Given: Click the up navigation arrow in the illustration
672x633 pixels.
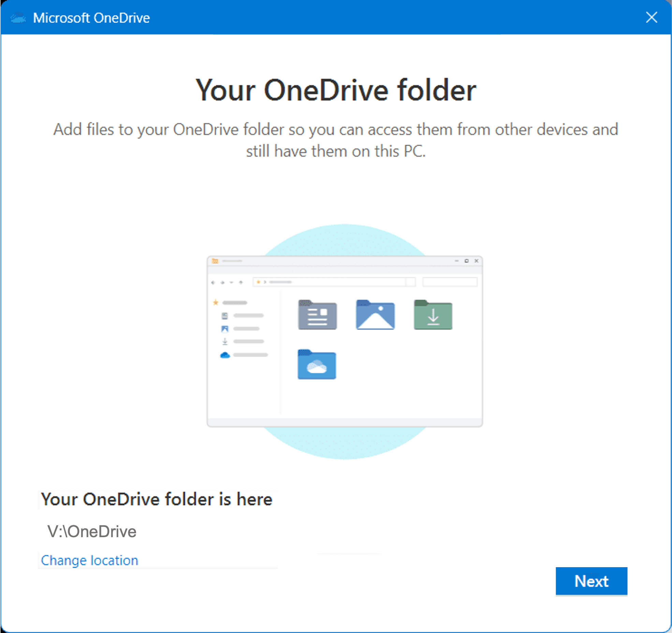Looking at the screenshot, I should click(240, 282).
